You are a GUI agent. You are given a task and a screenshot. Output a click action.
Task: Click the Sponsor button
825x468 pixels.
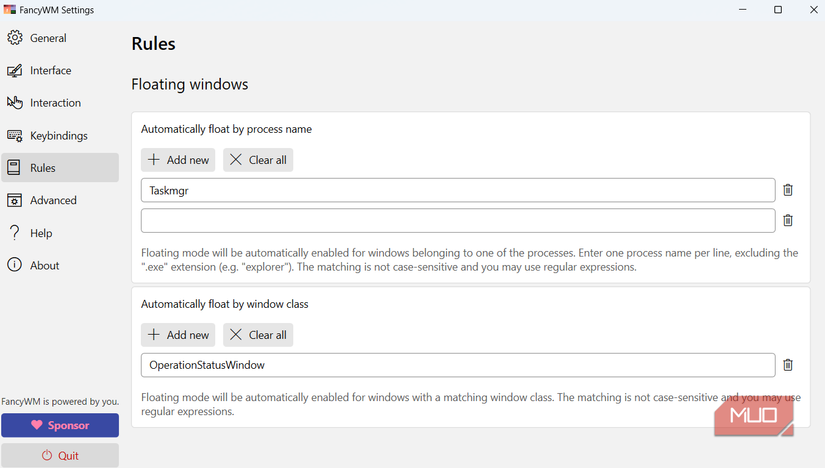60,425
